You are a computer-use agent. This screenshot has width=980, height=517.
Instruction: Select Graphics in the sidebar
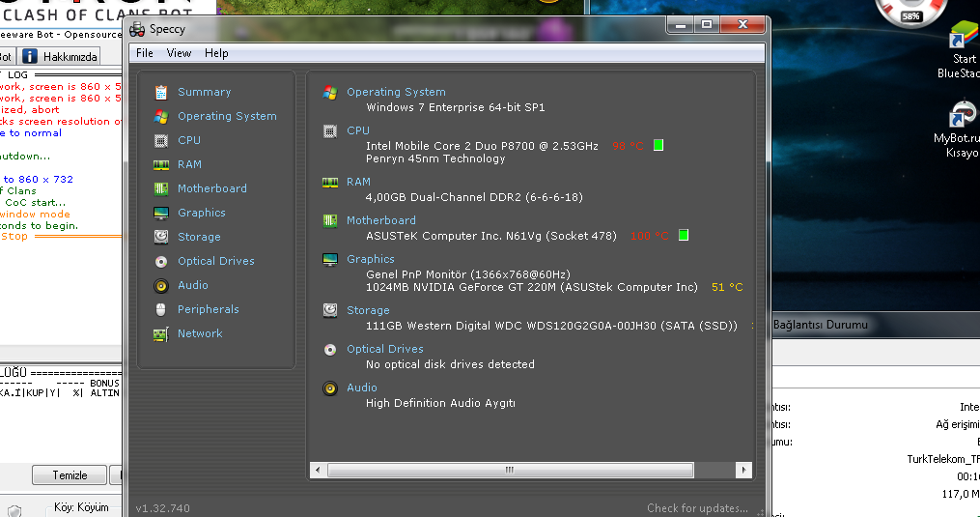[x=201, y=213]
